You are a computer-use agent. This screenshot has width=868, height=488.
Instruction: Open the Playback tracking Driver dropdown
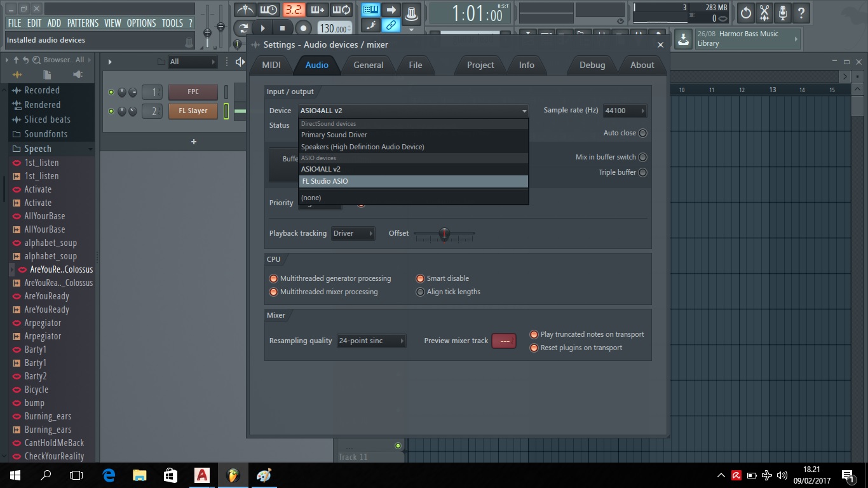pyautogui.click(x=353, y=233)
